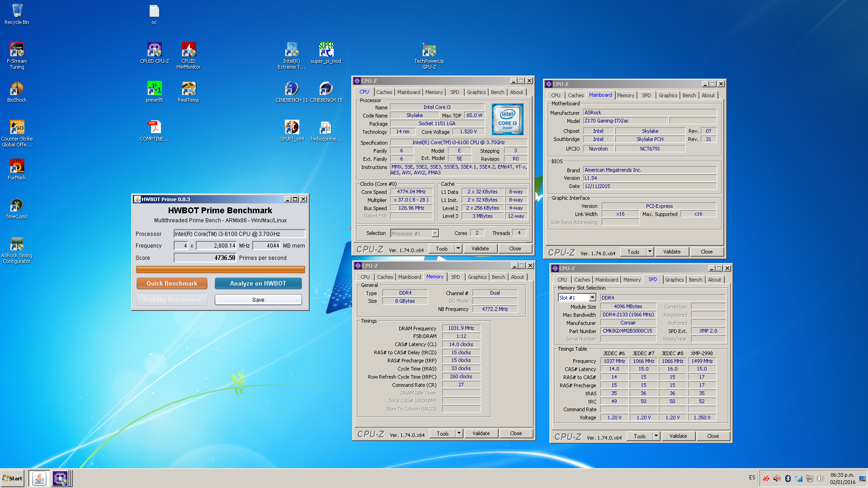Launch GPUPI_x64 shortcut
Image resolution: width=868 pixels, height=488 pixels.
point(292,131)
